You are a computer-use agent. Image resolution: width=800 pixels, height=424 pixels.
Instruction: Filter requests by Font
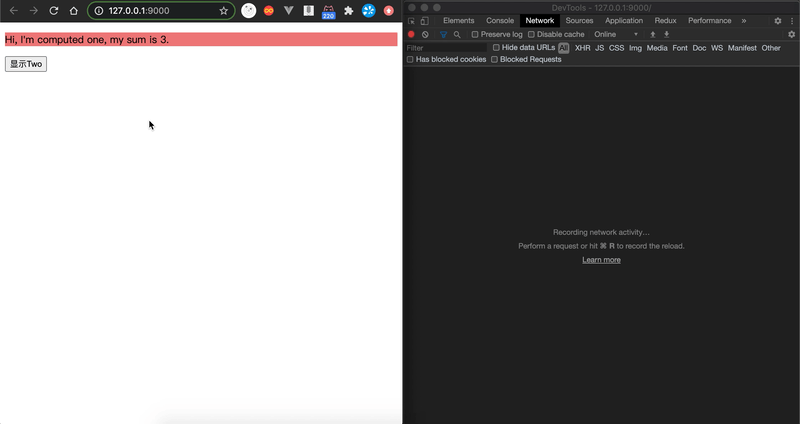pos(680,48)
